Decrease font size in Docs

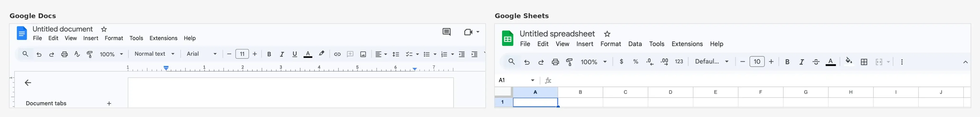[x=229, y=54]
